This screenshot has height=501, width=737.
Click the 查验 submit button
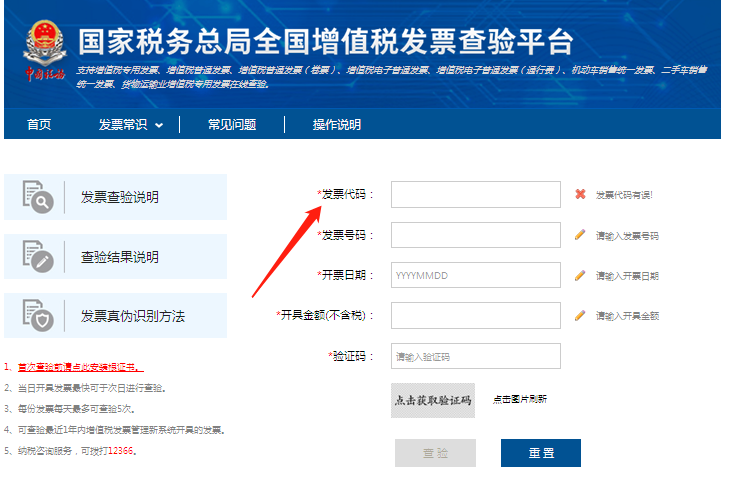point(435,453)
